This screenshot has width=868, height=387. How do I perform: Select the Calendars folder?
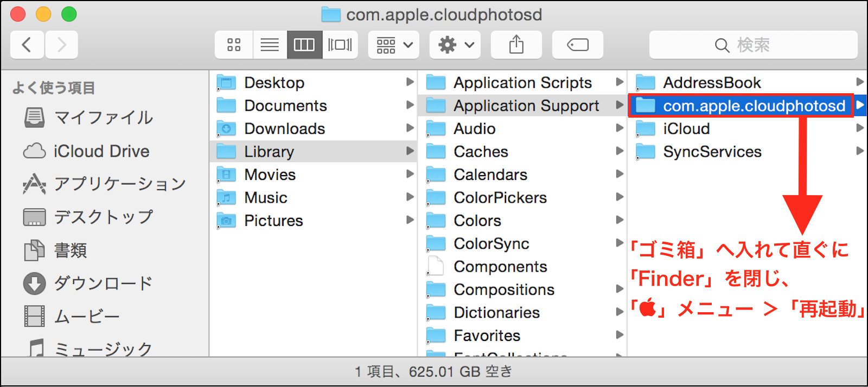click(x=522, y=175)
